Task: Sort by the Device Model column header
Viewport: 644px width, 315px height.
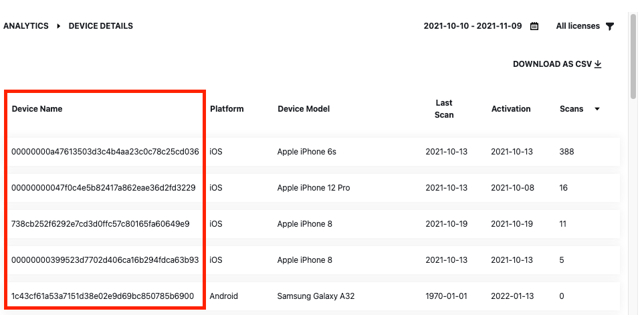Action: [304, 109]
